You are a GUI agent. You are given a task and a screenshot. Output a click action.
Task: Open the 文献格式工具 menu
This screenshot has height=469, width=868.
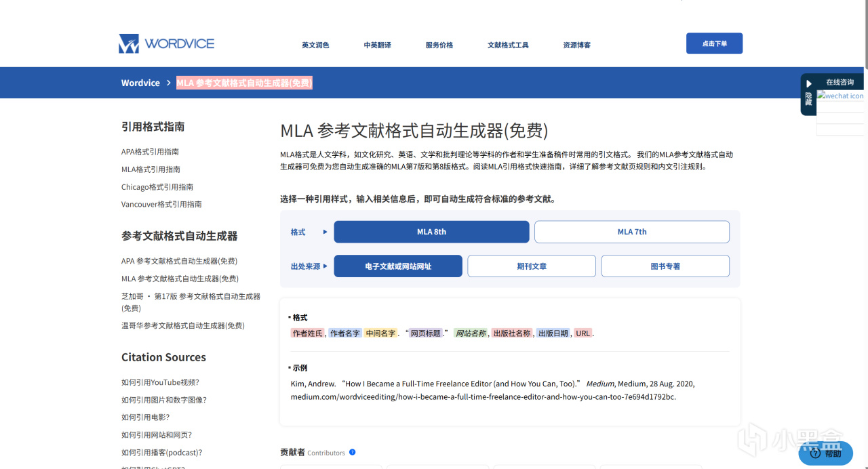[x=508, y=45]
